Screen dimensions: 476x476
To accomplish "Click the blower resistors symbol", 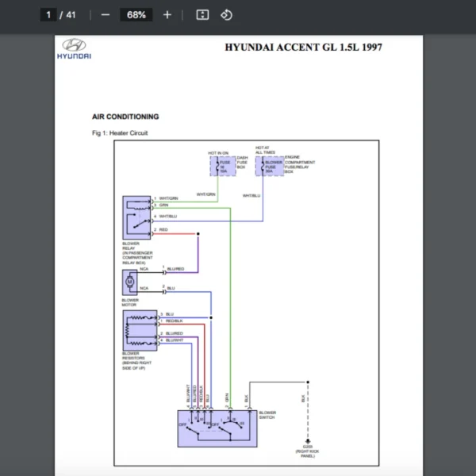I will click(x=140, y=329).
